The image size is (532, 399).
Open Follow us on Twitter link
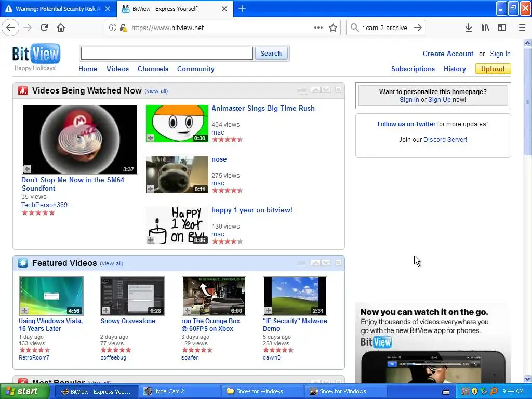pos(406,124)
